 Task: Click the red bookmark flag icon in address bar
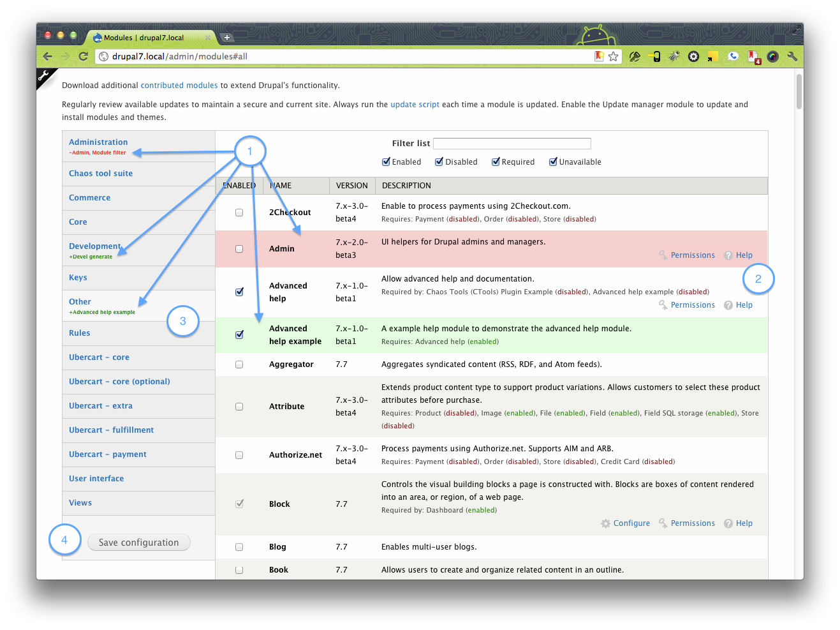pos(599,56)
